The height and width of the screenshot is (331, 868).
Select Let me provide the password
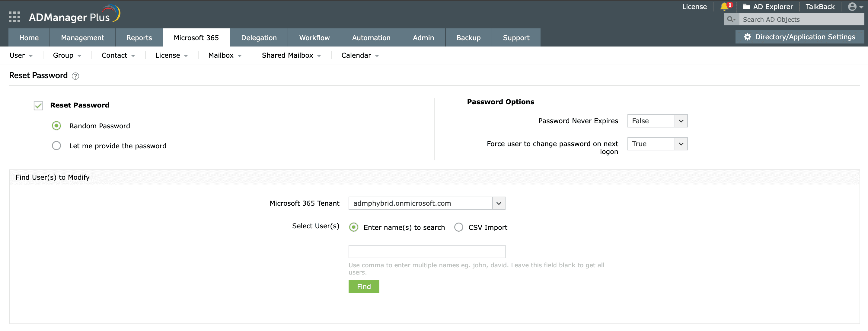click(57, 146)
